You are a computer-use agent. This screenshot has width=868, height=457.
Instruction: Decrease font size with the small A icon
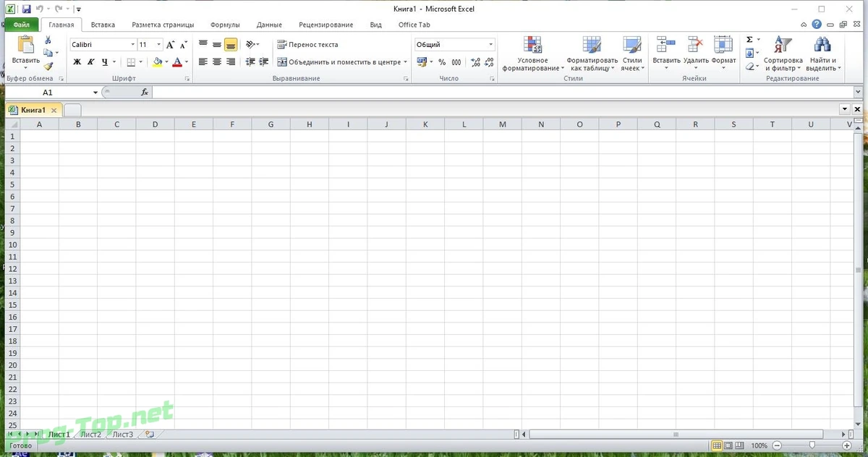[184, 45]
